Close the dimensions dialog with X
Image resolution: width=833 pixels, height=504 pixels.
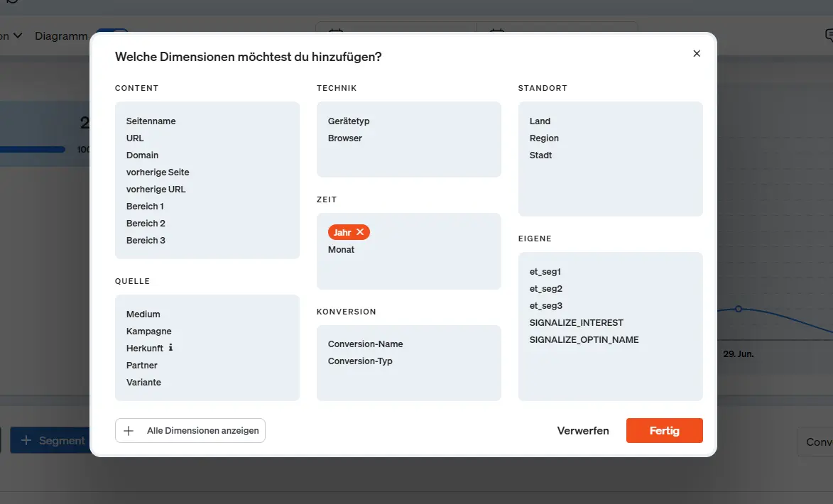[x=697, y=54]
